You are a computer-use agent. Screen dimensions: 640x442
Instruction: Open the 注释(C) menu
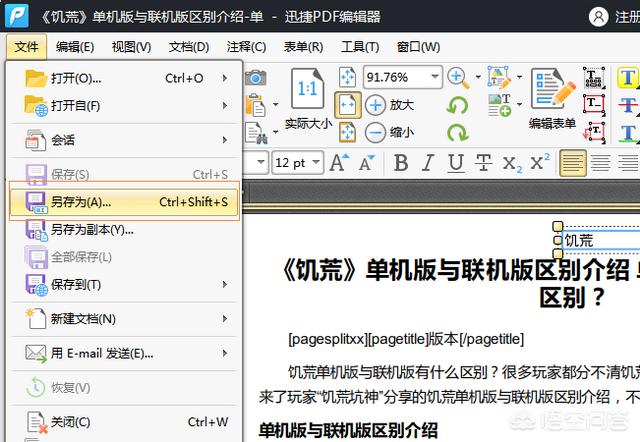[247, 47]
